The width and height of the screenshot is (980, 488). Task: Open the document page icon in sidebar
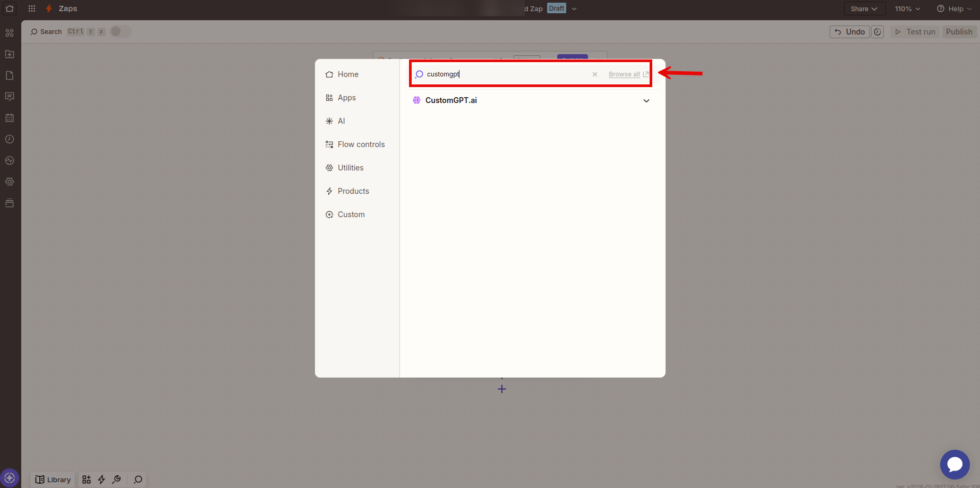pos(10,75)
